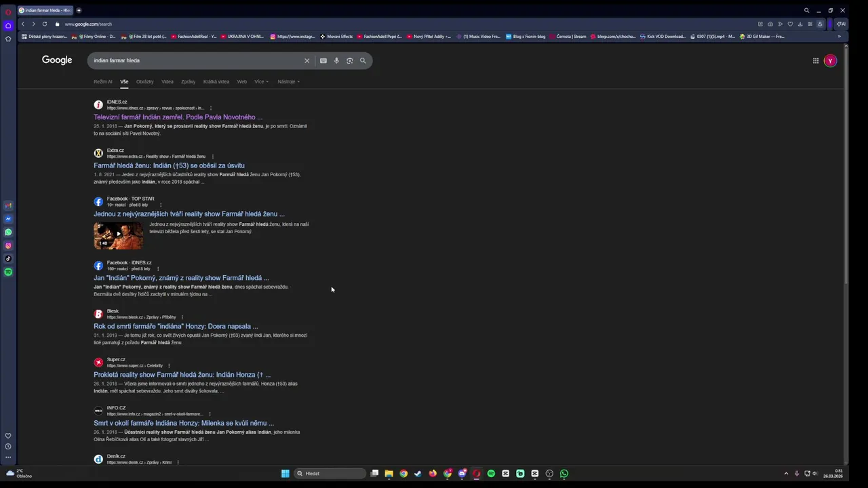Click the toolbar snapshot camera icon

(x=770, y=24)
